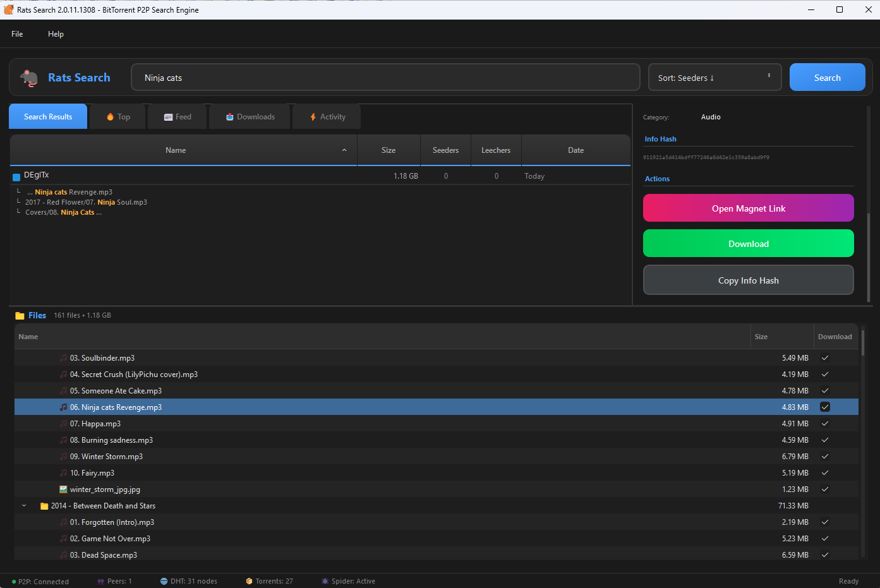Click the folder icon next to Files heading

coord(20,316)
